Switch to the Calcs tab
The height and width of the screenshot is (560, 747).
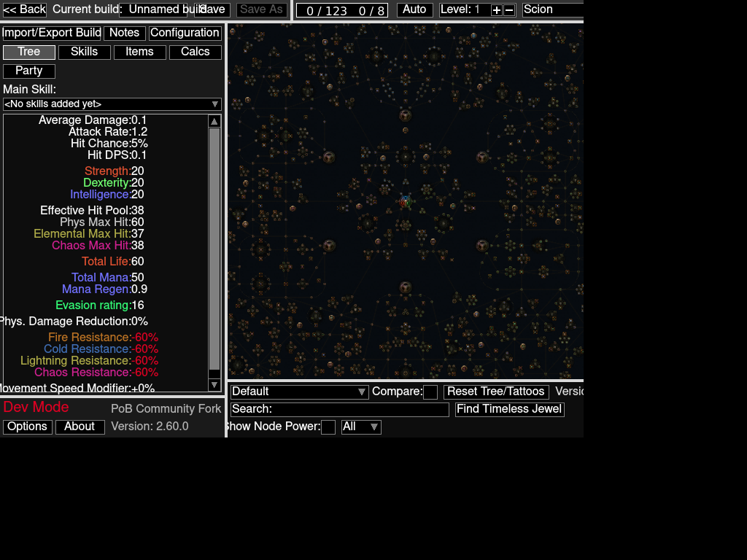point(196,52)
